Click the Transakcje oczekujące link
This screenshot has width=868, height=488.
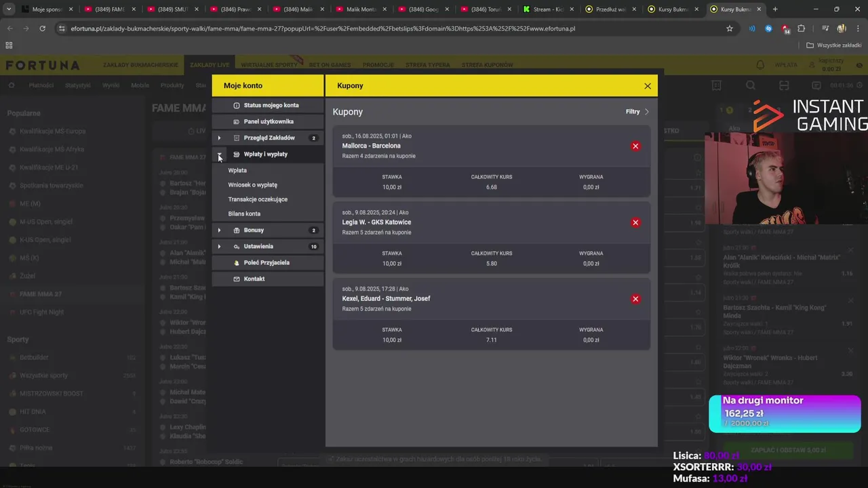click(258, 199)
